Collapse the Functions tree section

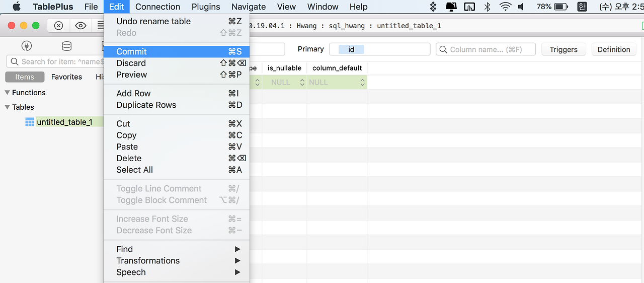pyautogui.click(x=7, y=93)
